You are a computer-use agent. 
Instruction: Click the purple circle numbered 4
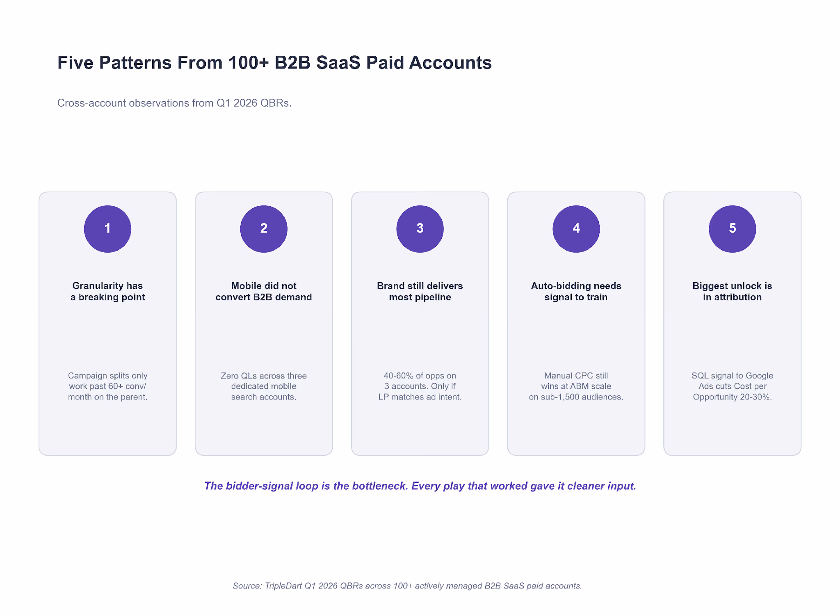click(576, 229)
